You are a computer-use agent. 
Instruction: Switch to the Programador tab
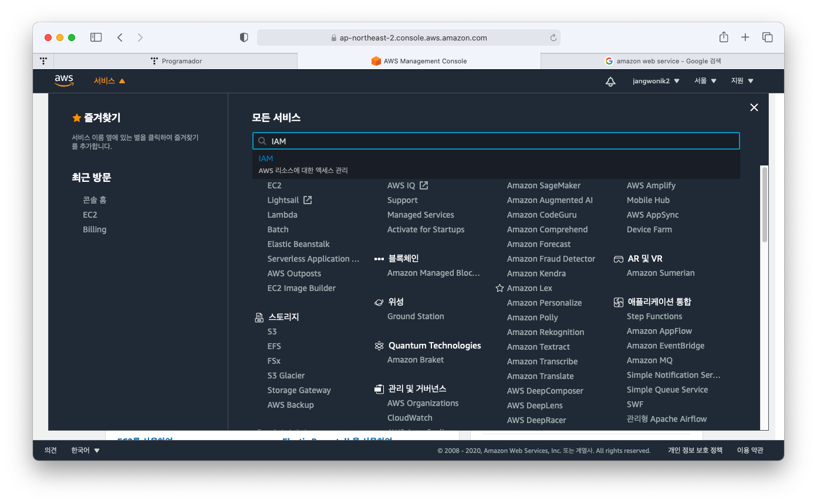[x=175, y=60]
